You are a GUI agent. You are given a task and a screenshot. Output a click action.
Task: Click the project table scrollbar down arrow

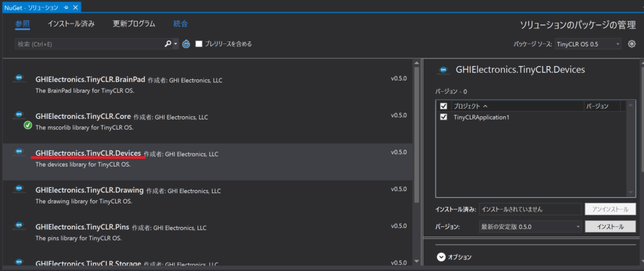[x=631, y=192]
